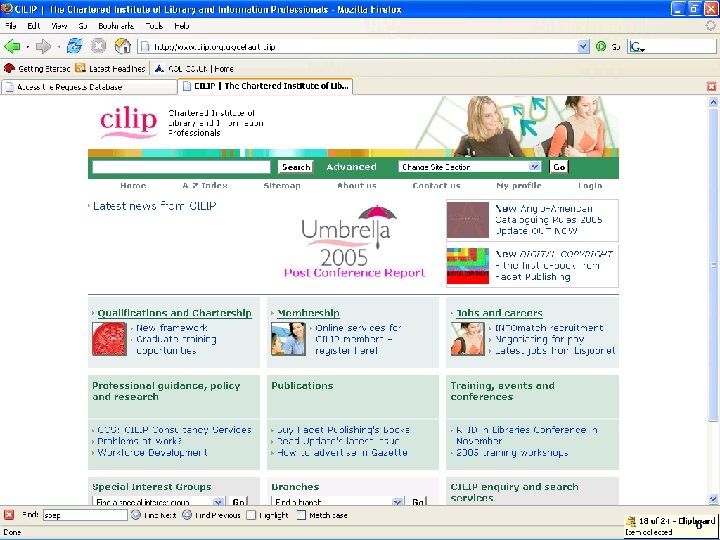Close the Find bar
Screen dimensions: 720x540
(9, 515)
